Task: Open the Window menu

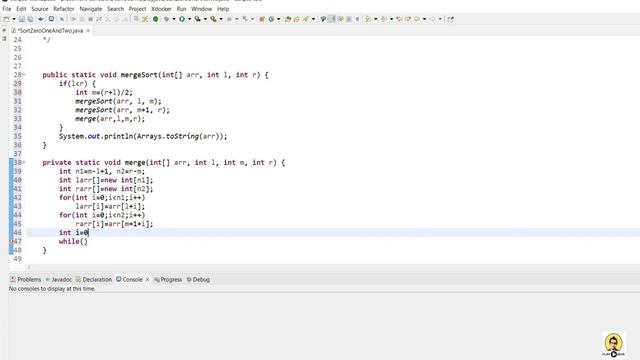Action: [202, 9]
